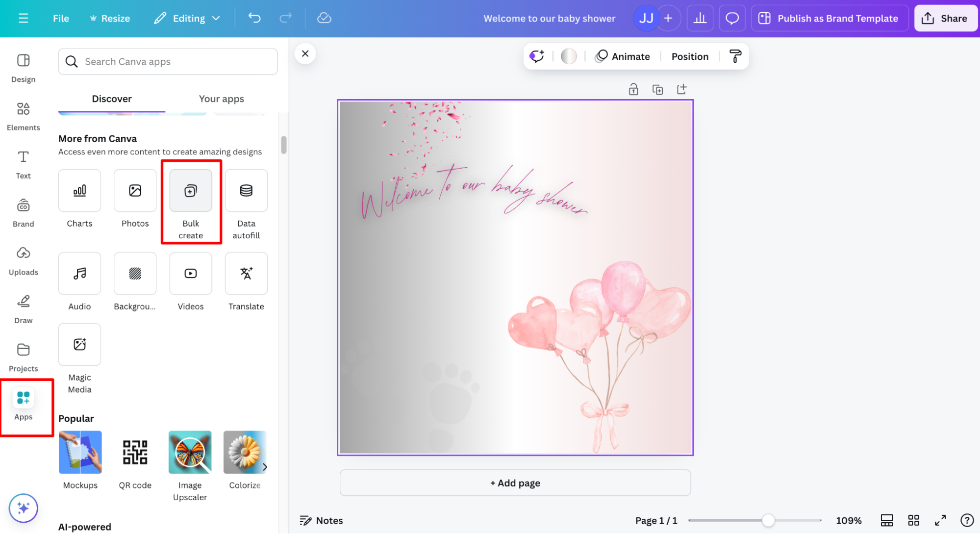The height and width of the screenshot is (534, 980).
Task: Open the JJ profile avatar
Action: pyautogui.click(x=646, y=18)
